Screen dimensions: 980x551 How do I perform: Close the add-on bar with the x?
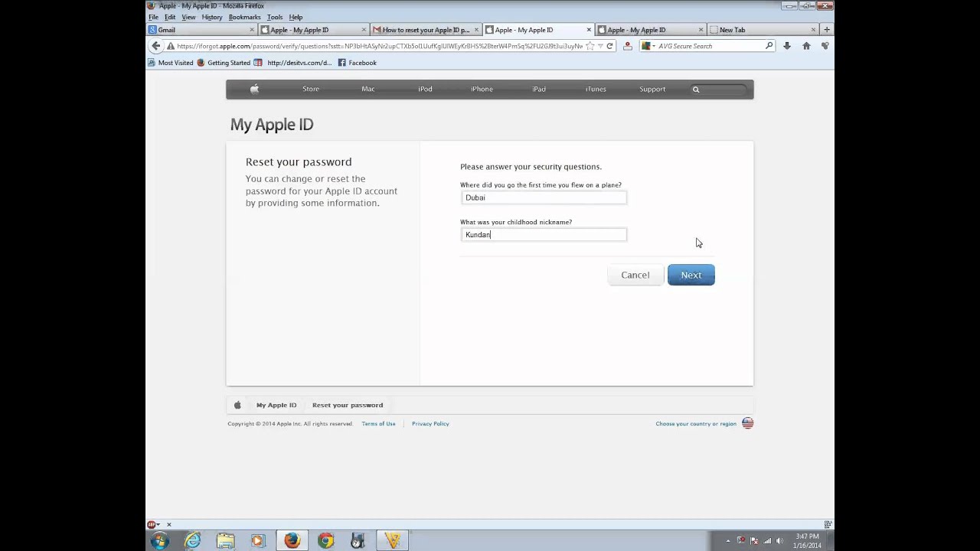(169, 525)
